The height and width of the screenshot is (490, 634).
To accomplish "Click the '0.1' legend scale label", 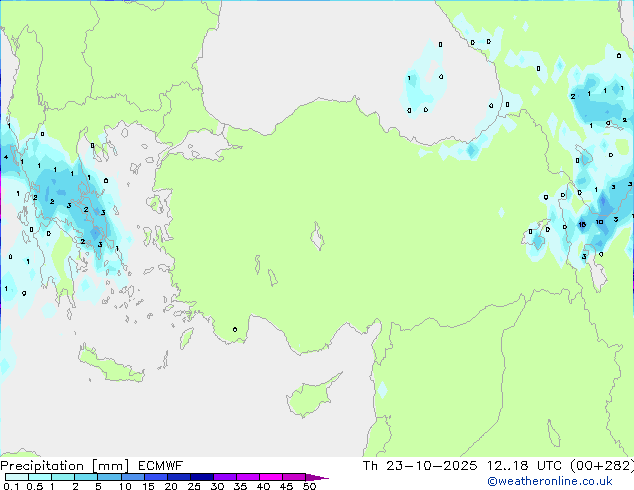I will click(x=11, y=486).
